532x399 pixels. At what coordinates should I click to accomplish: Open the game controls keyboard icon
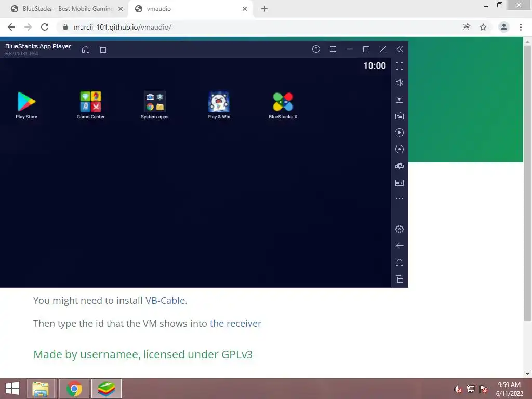[x=400, y=116]
